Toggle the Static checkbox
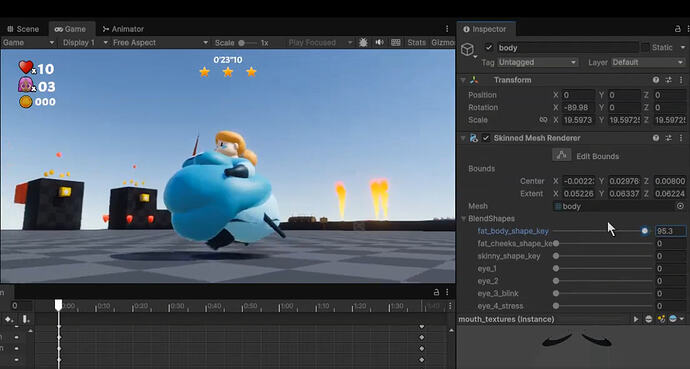The height and width of the screenshot is (369, 690). (645, 47)
